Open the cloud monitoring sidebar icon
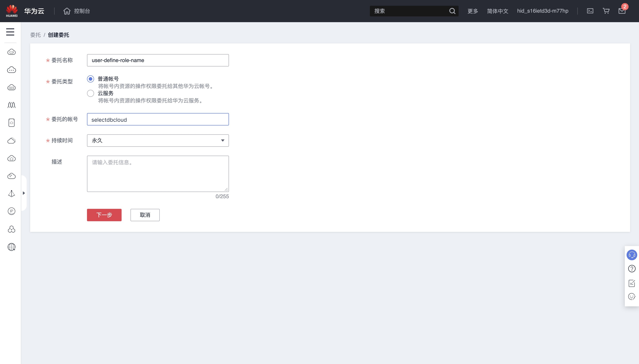The height and width of the screenshot is (364, 639). 12,176
